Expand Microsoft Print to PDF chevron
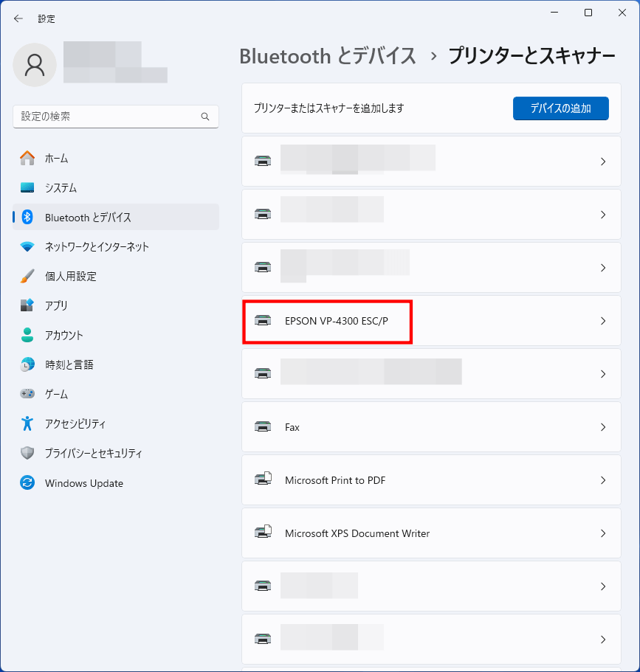The width and height of the screenshot is (640, 672). [603, 480]
